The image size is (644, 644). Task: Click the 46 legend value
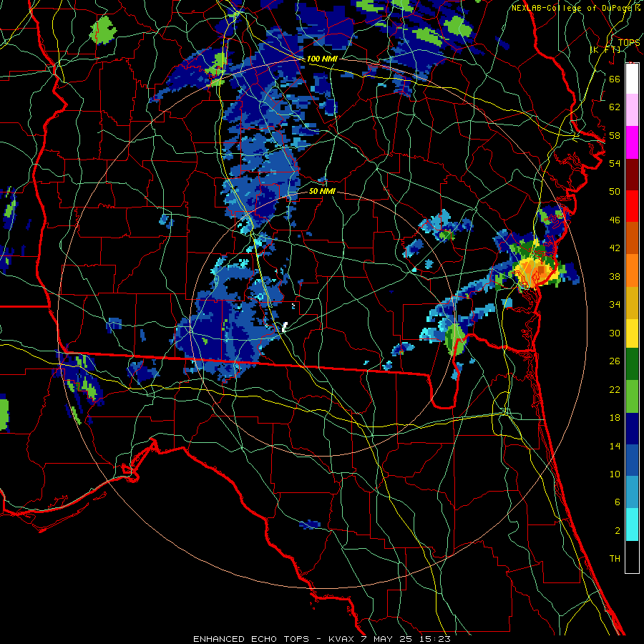pos(615,220)
